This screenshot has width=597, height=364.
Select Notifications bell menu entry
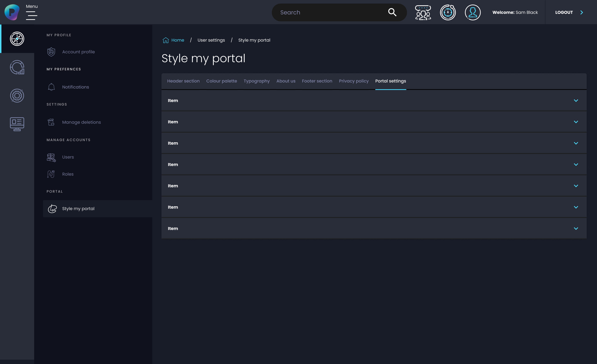(75, 87)
